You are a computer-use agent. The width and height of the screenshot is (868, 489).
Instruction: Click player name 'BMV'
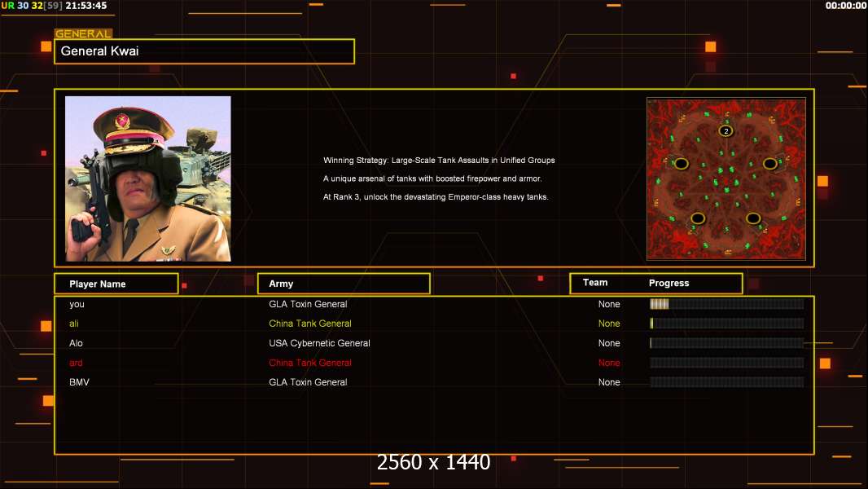79,382
